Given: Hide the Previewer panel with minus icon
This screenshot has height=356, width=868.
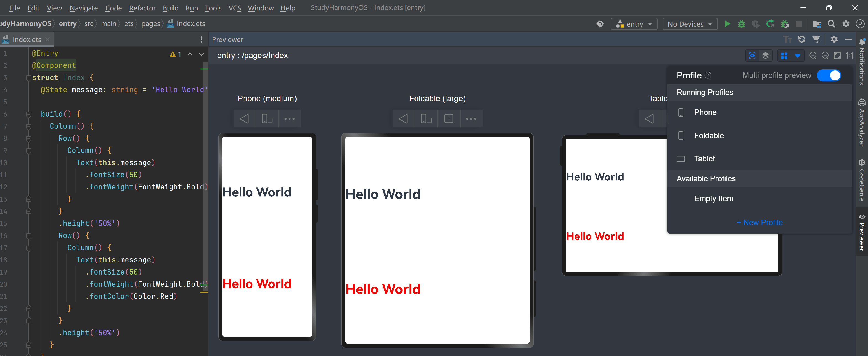Looking at the screenshot, I should tap(848, 39).
